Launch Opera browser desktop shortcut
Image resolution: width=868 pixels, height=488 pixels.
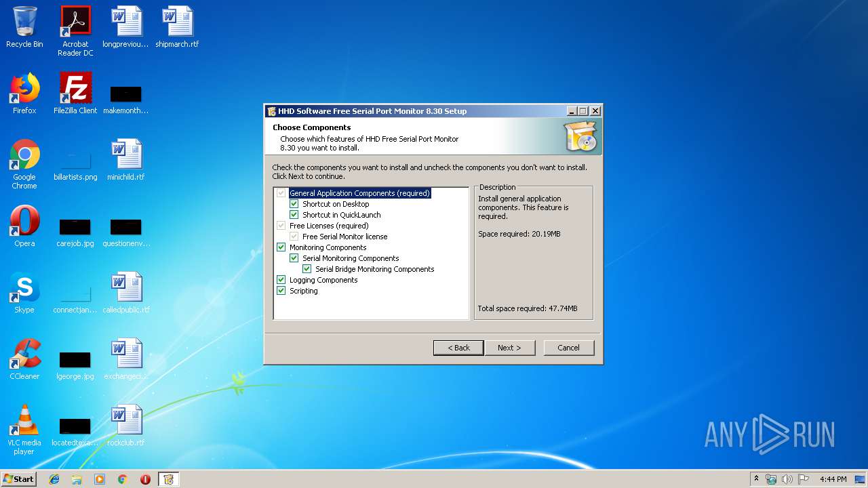(24, 226)
